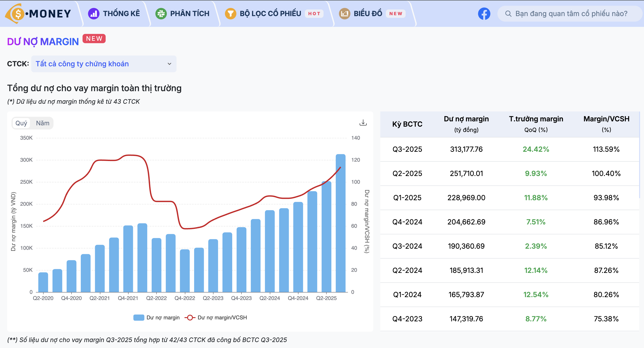Click the search magnifier icon
This screenshot has width=644, height=348.
pos(508,13)
